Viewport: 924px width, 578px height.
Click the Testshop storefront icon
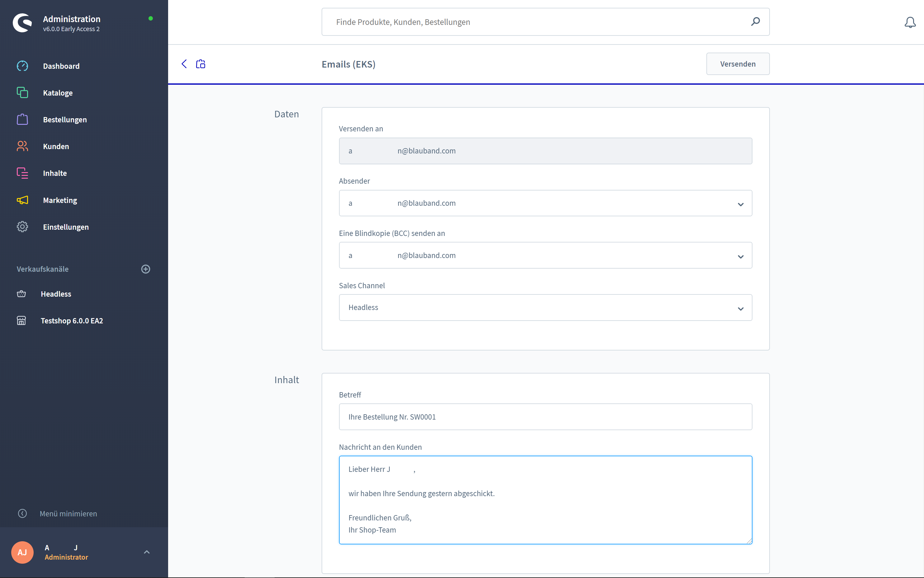click(x=21, y=320)
